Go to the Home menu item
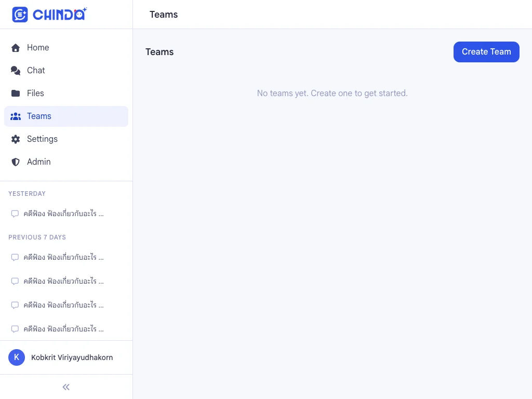Viewport: 532px width, 399px height. click(x=66, y=48)
